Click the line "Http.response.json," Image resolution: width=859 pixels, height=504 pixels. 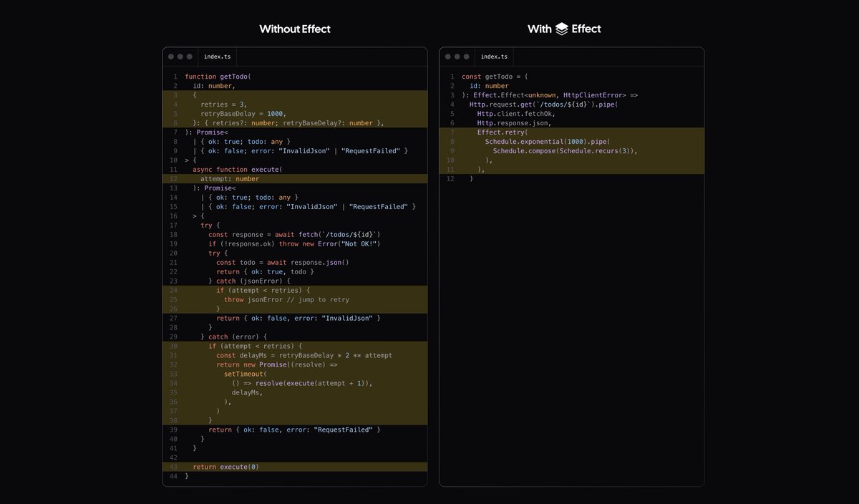point(515,123)
